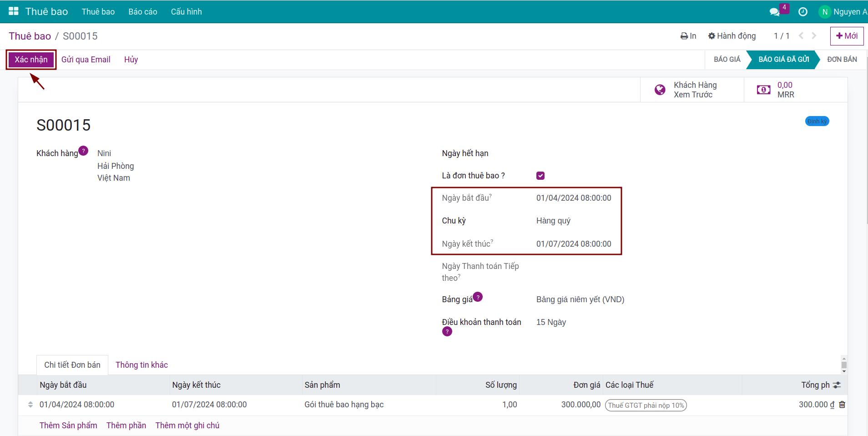This screenshot has height=436, width=868.
Task: Open the apps grid menu icon
Action: click(x=14, y=11)
